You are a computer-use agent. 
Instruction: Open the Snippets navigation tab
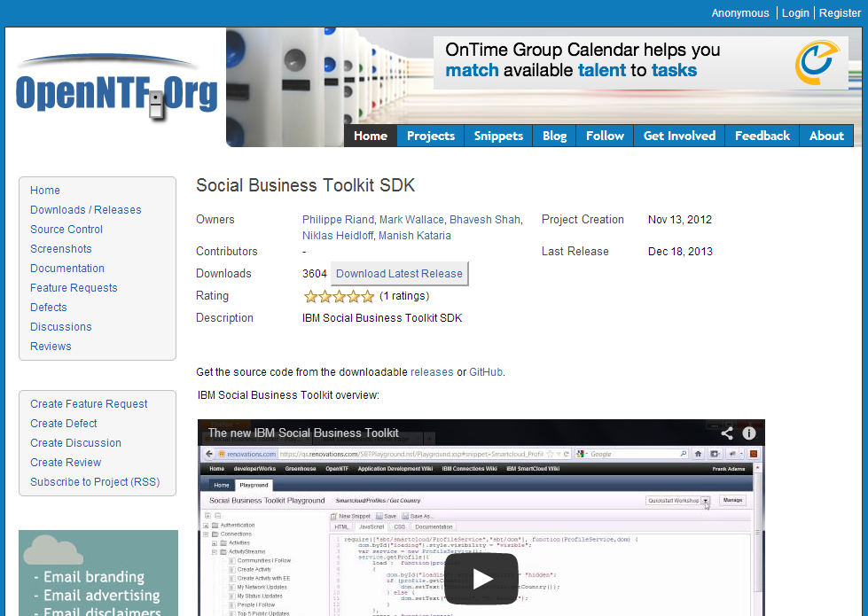pos(498,136)
